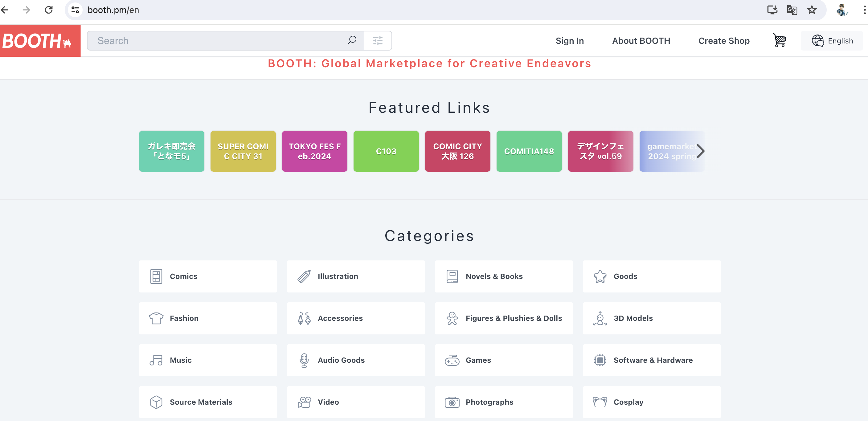The image size is (868, 421).
Task: Open the Comics category
Action: click(208, 276)
